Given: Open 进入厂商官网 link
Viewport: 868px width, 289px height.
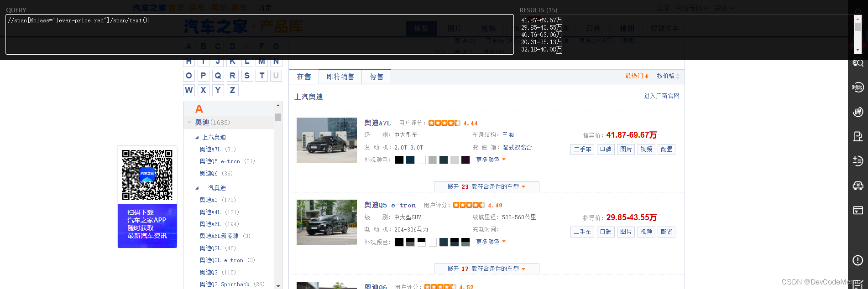Looking at the screenshot, I should point(662,96).
